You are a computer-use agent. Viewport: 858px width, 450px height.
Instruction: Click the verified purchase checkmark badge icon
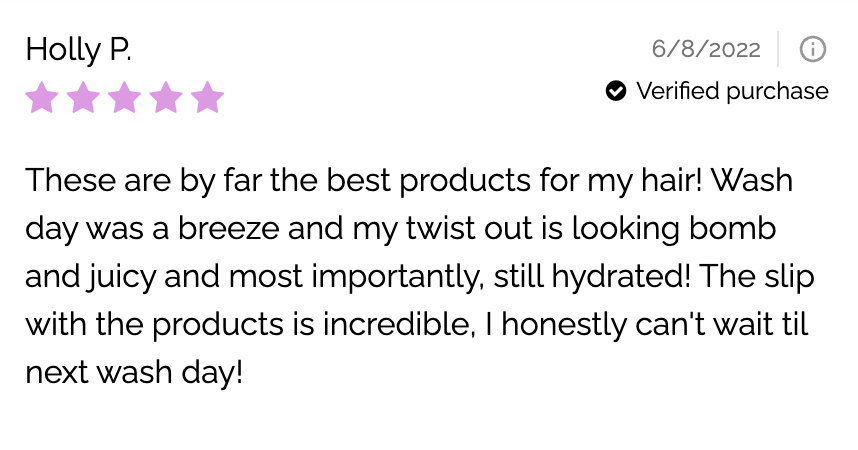point(616,91)
